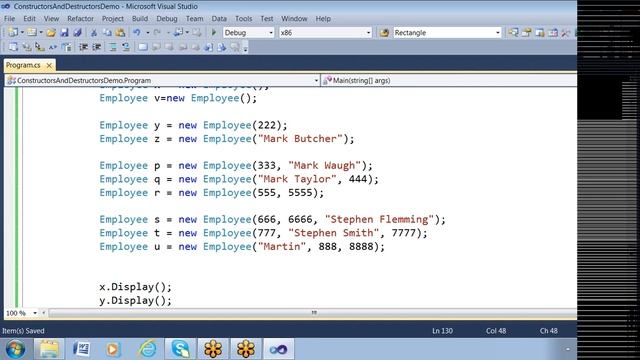
Task: Click the "Mark Butcher" string in code
Action: click(x=300, y=139)
